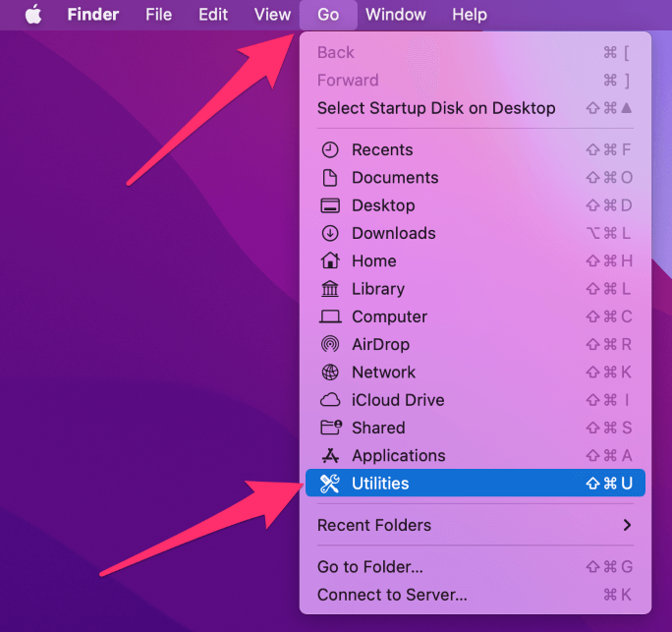This screenshot has width=672, height=632.
Task: Click the Applications A-shaped icon
Action: click(x=330, y=455)
